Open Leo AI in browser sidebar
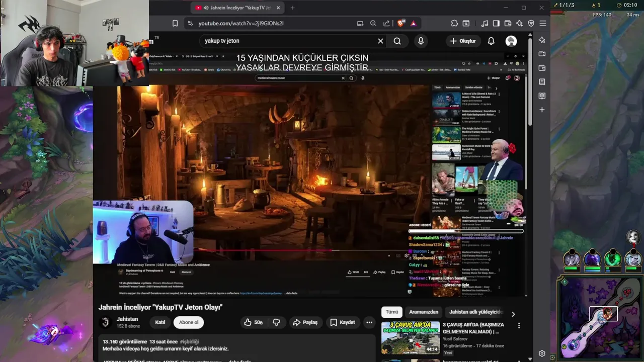Viewport: 644px width, 362px height. click(542, 40)
